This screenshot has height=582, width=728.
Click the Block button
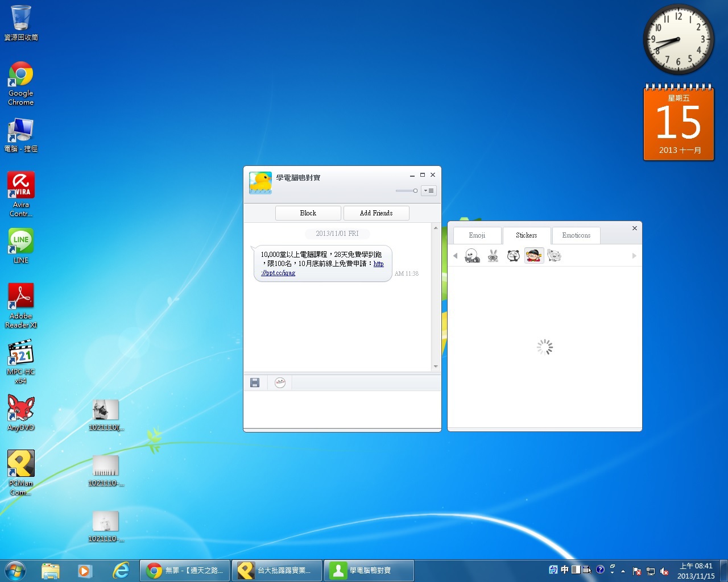[x=308, y=213]
